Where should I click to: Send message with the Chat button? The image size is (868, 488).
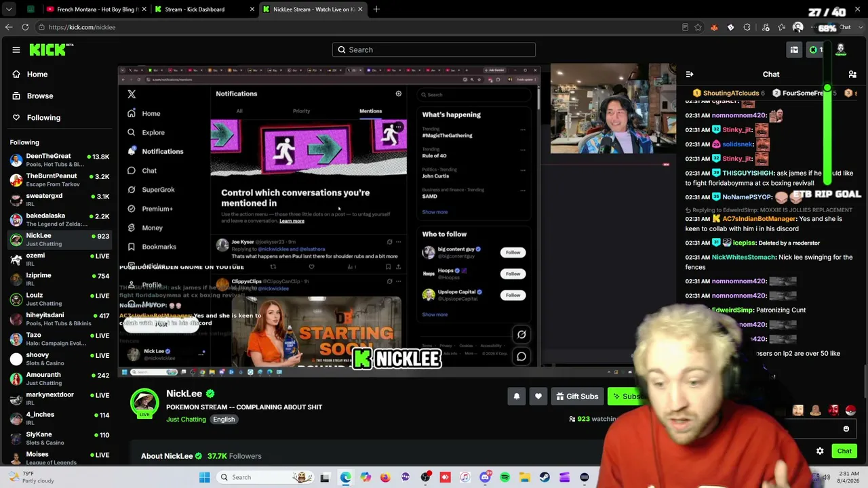[x=844, y=451]
